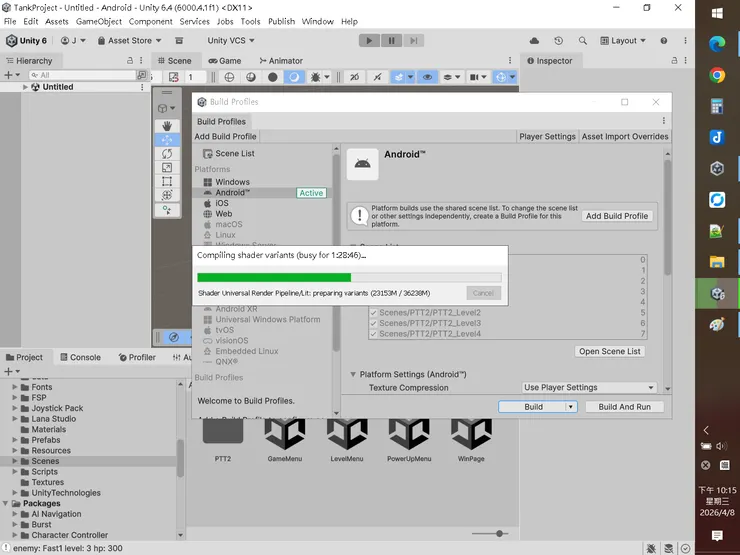Select the Rect transform tool

(x=167, y=181)
